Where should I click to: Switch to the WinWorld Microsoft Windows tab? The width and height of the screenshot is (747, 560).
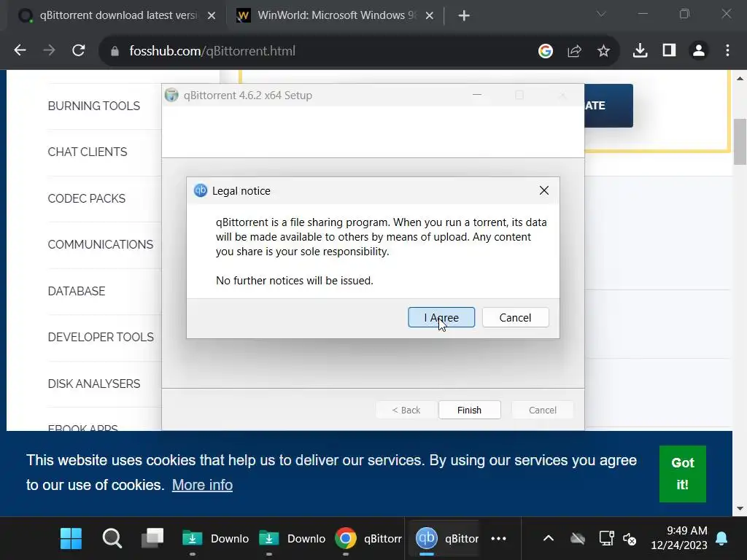tap(335, 15)
